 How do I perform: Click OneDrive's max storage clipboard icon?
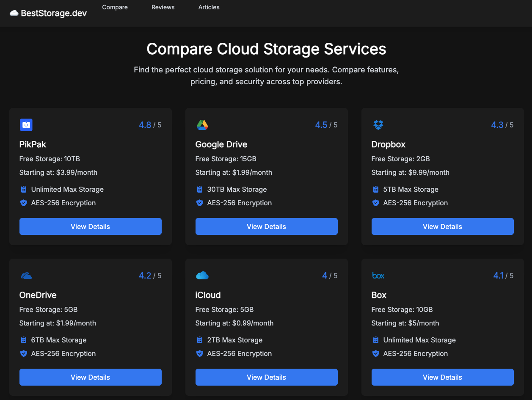tap(24, 340)
